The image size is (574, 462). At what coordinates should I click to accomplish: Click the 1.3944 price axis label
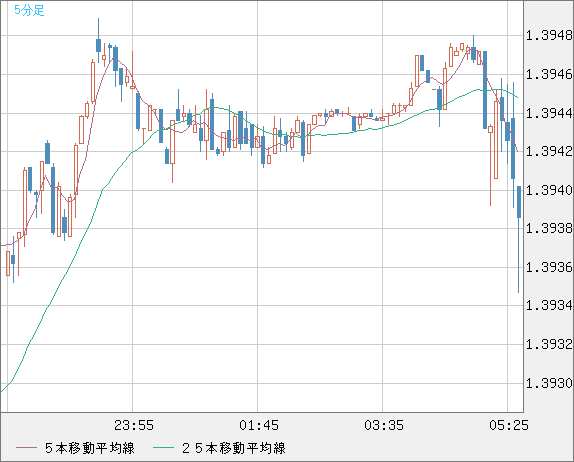549,113
